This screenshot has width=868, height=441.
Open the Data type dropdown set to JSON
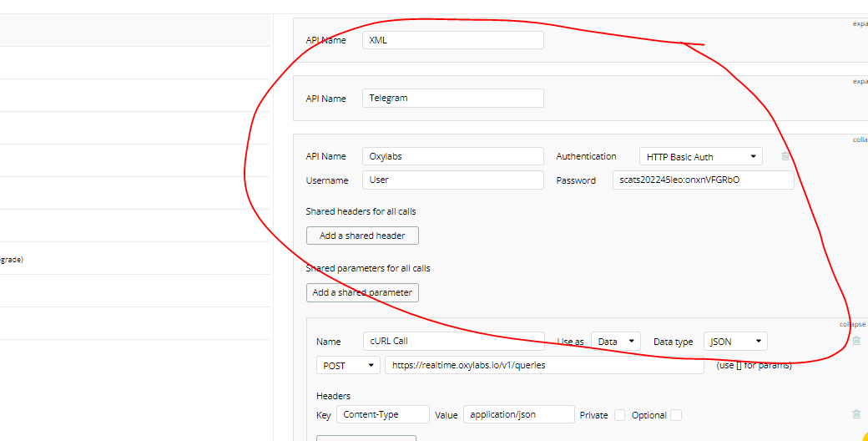(735, 342)
